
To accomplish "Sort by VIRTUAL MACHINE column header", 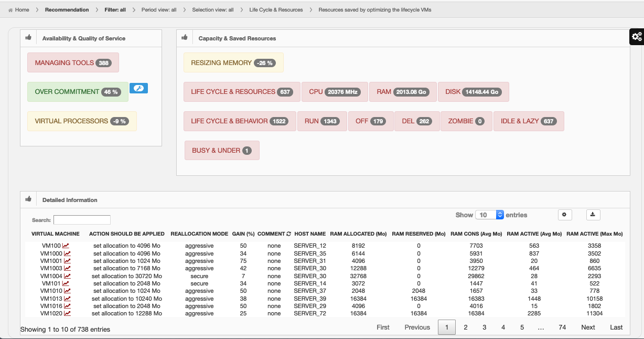I will coord(56,234).
